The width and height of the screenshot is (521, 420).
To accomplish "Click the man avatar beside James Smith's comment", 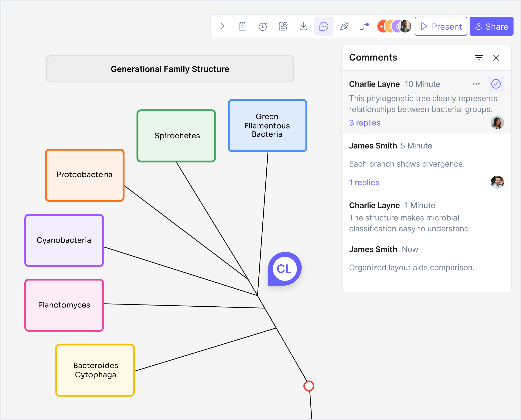I will click(497, 182).
